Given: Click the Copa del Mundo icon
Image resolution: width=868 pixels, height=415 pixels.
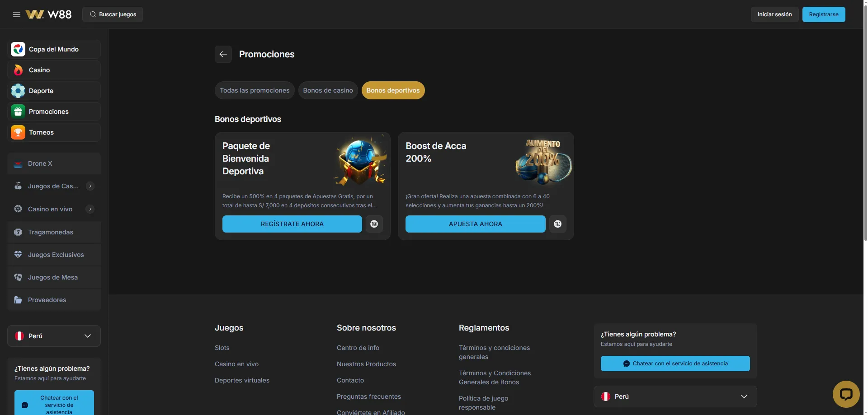Looking at the screenshot, I should (18, 49).
